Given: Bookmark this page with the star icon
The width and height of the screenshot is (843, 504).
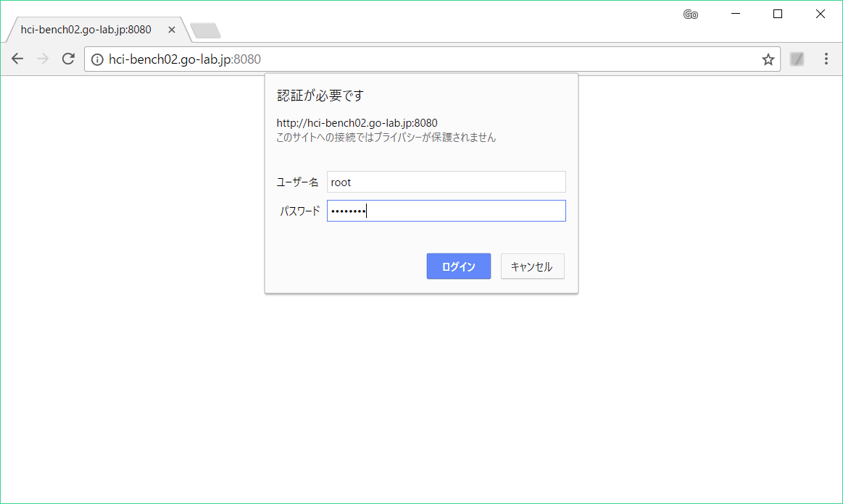Looking at the screenshot, I should (768, 59).
